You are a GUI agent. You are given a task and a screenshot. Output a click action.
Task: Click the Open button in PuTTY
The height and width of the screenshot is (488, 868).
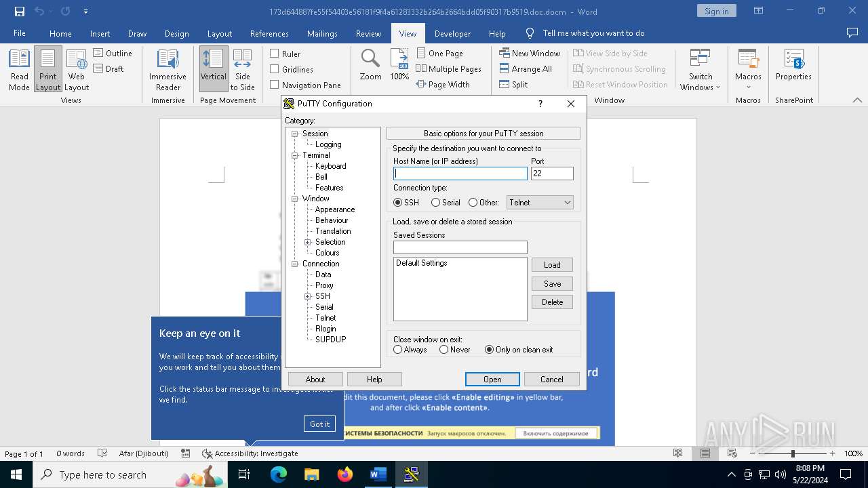click(492, 380)
